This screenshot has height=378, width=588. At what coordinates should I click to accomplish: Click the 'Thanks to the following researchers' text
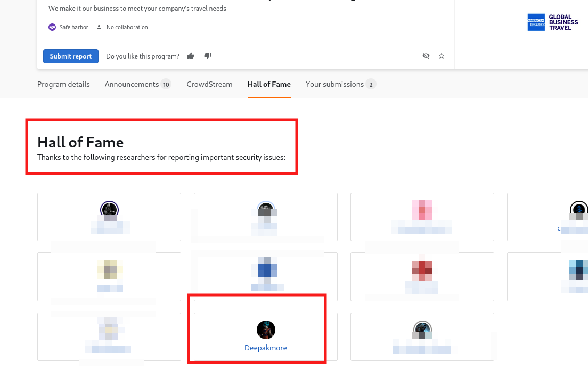(x=161, y=157)
